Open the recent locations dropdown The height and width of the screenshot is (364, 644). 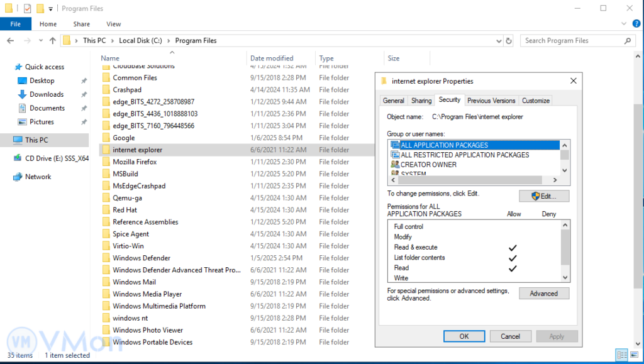coord(41,41)
